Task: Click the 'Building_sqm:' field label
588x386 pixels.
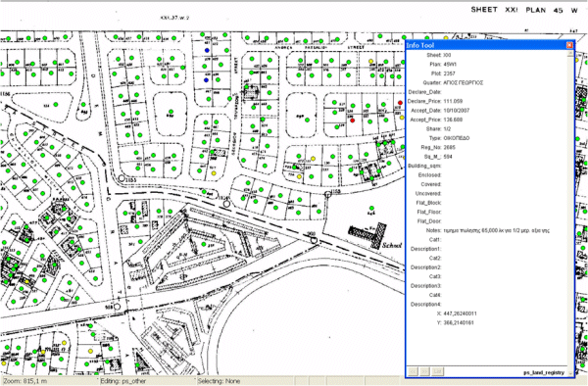Action: click(424, 166)
